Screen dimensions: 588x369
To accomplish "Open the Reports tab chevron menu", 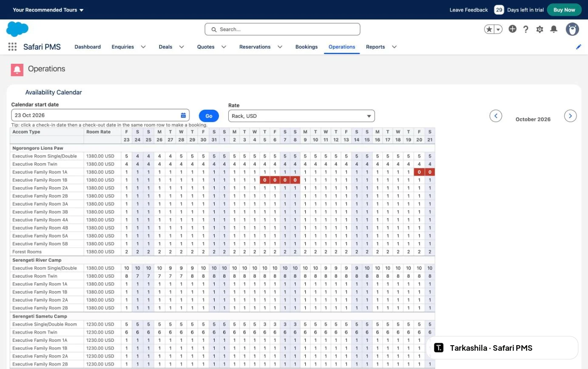I will (394, 47).
